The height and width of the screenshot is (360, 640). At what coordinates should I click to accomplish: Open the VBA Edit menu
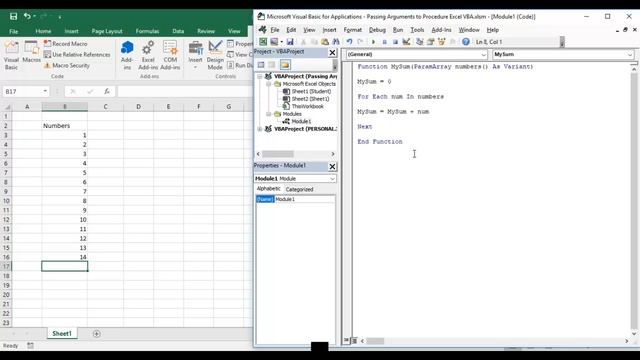pos(291,30)
